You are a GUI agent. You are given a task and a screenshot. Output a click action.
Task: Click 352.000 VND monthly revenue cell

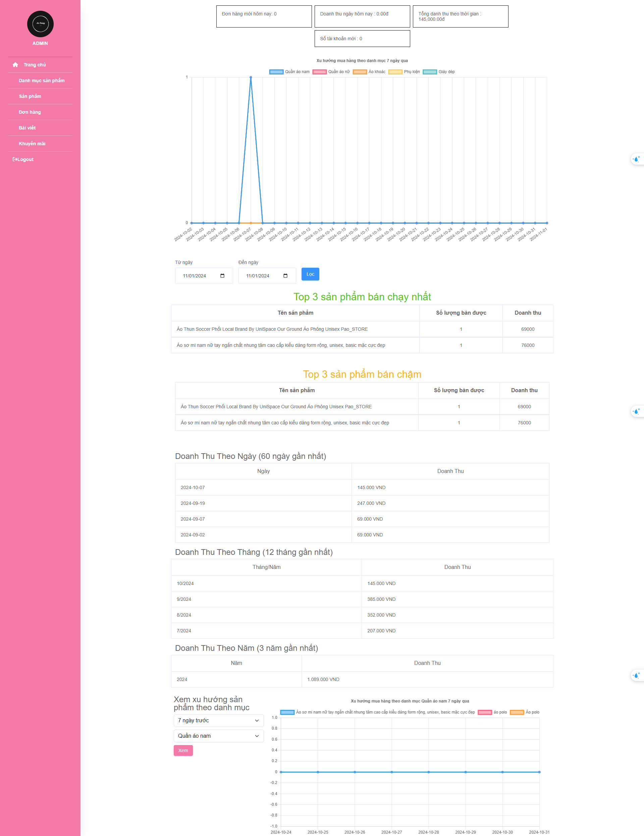(x=457, y=615)
